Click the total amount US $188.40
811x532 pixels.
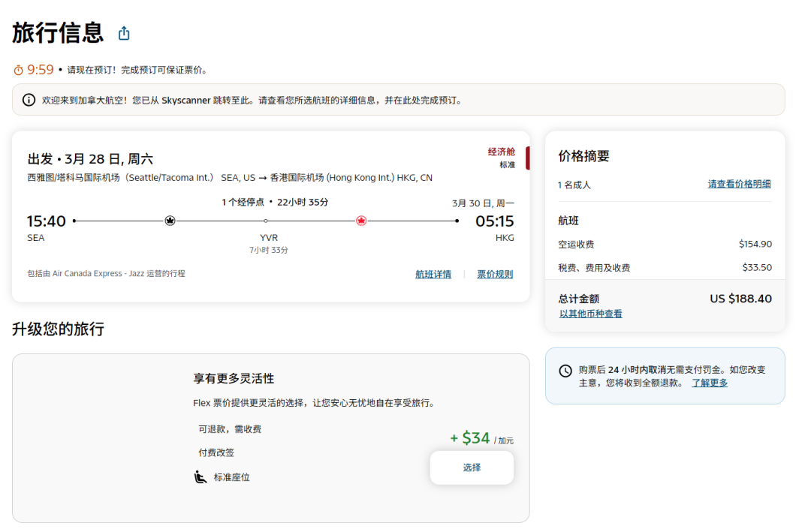pos(740,299)
